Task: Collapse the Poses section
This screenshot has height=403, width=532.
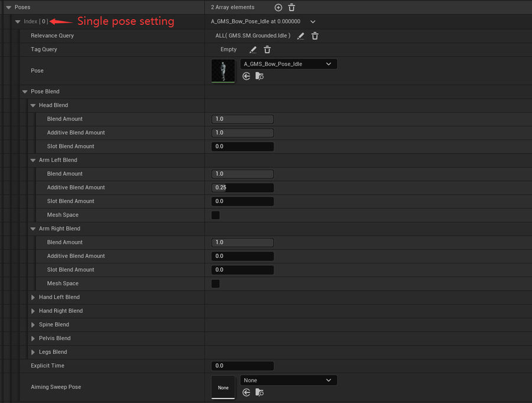Action: [8, 7]
